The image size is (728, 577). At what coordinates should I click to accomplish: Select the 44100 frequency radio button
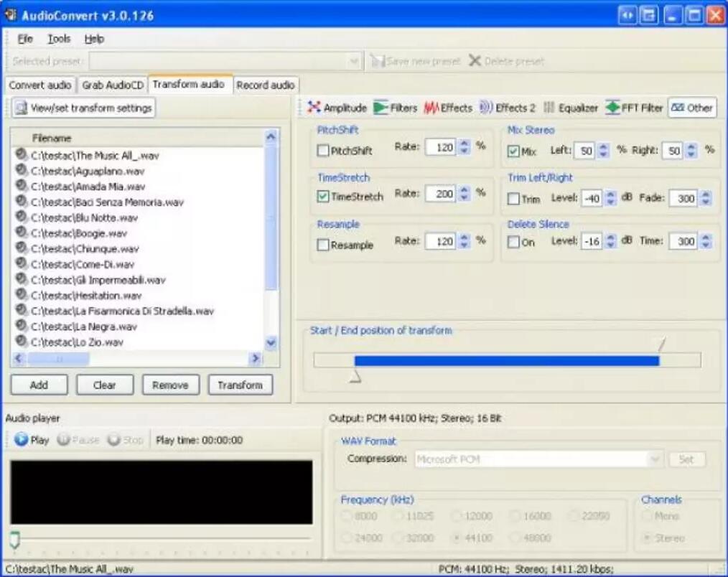457,538
